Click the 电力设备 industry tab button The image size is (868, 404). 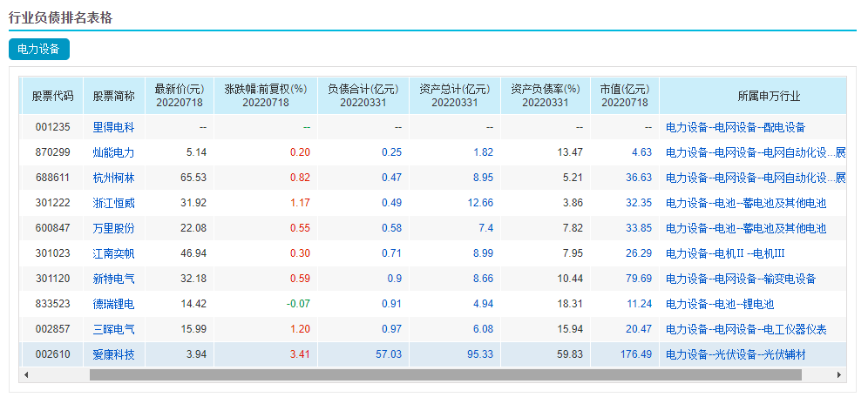[38, 50]
